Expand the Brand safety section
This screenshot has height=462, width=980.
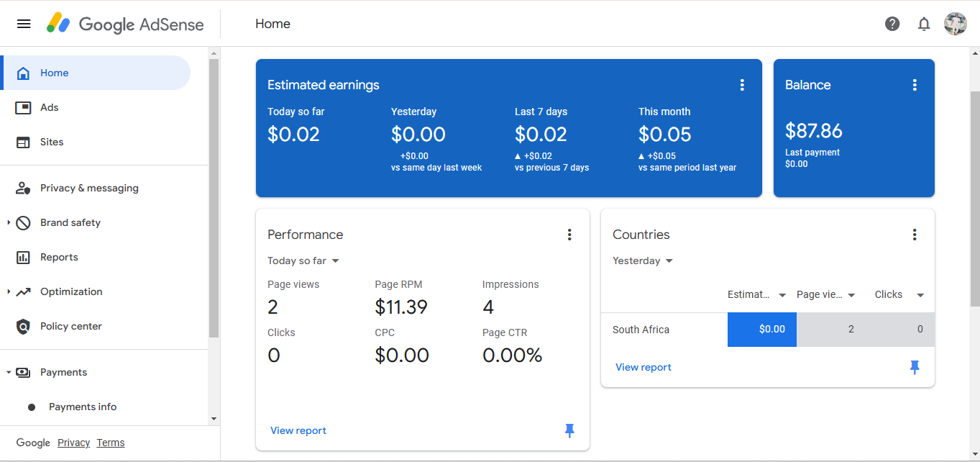click(x=9, y=222)
